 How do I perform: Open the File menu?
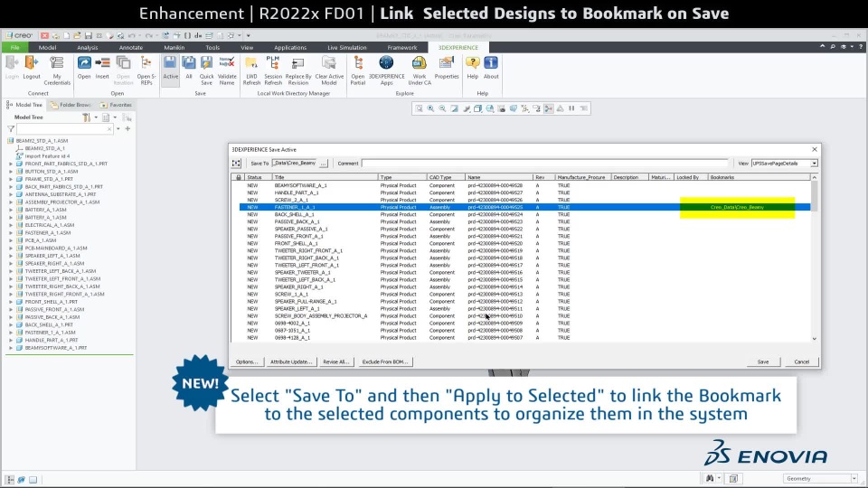15,48
